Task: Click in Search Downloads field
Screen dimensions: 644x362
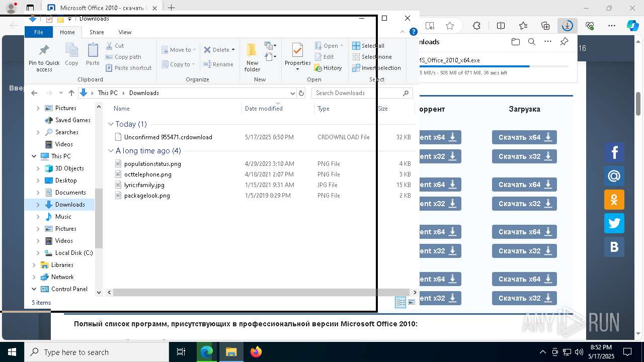Action: (362, 93)
